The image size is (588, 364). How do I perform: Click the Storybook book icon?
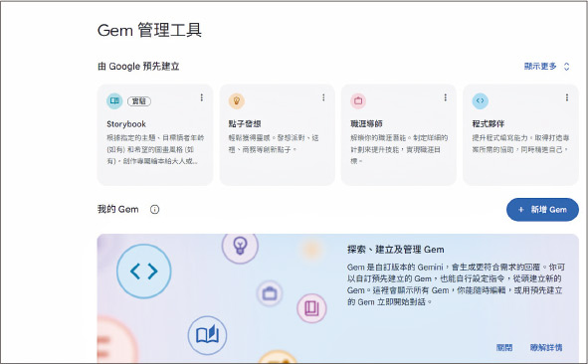tap(114, 100)
